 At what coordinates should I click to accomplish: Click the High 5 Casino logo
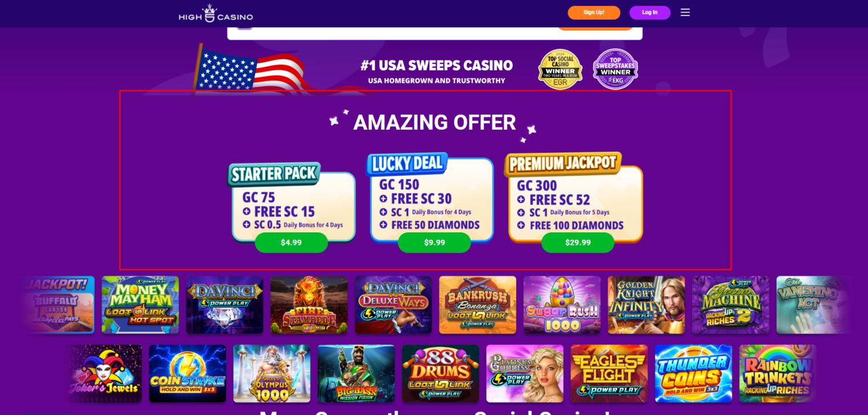216,14
